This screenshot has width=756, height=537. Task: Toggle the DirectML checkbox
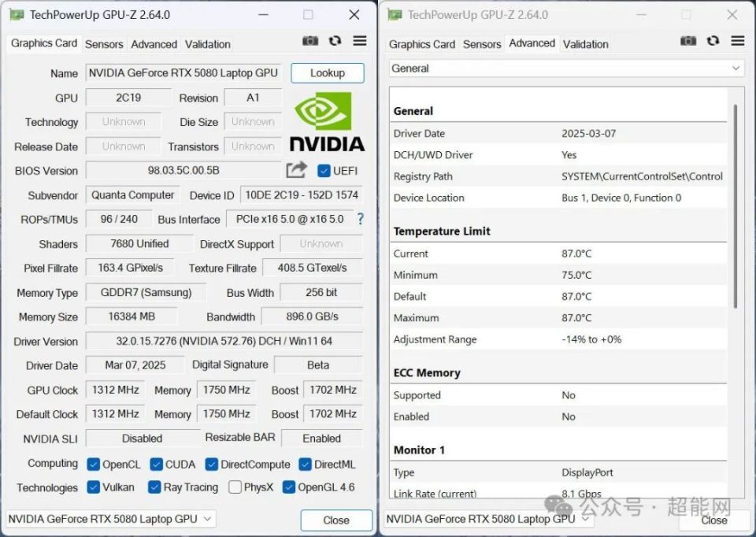[x=305, y=465]
